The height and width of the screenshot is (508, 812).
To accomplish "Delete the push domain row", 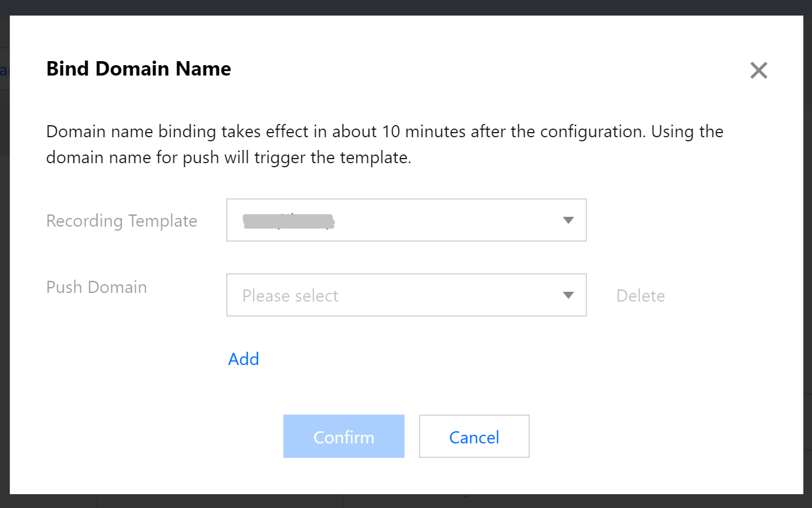I will [x=640, y=296].
